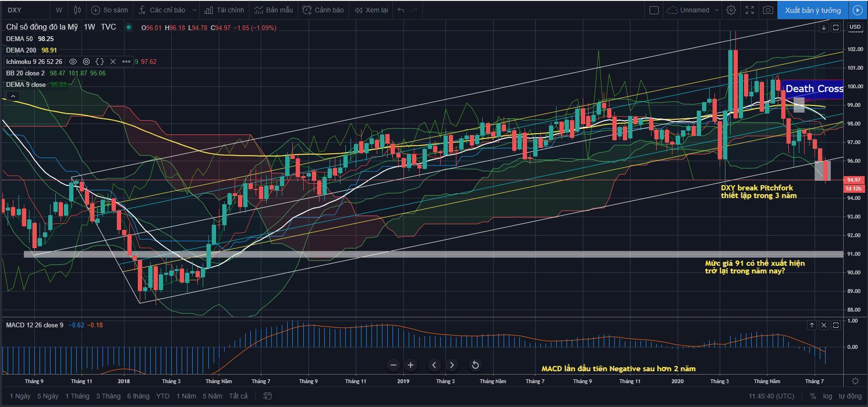Open Ichimoku source code braces icon
Image resolution: width=868 pixels, height=407 pixels.
pyautogui.click(x=100, y=62)
